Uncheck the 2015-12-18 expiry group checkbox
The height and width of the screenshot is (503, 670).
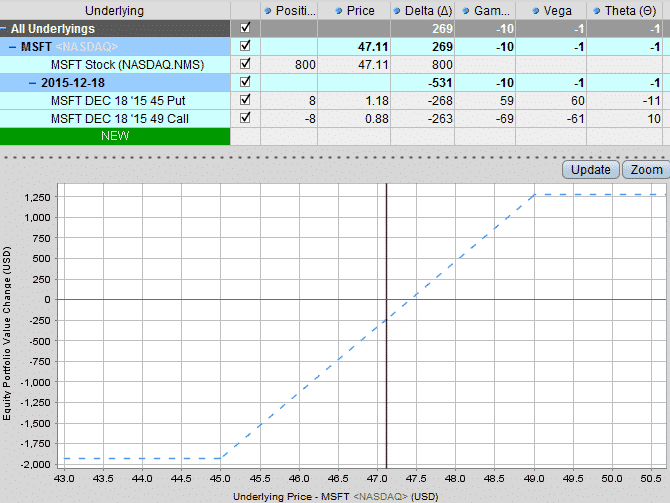coord(245,82)
